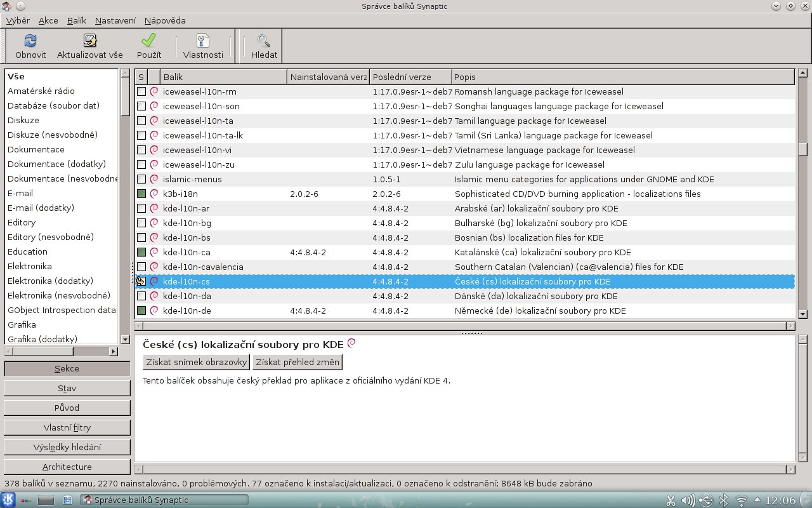Click Získat přehled změn button
Image resolution: width=812 pixels, height=508 pixels.
point(298,362)
